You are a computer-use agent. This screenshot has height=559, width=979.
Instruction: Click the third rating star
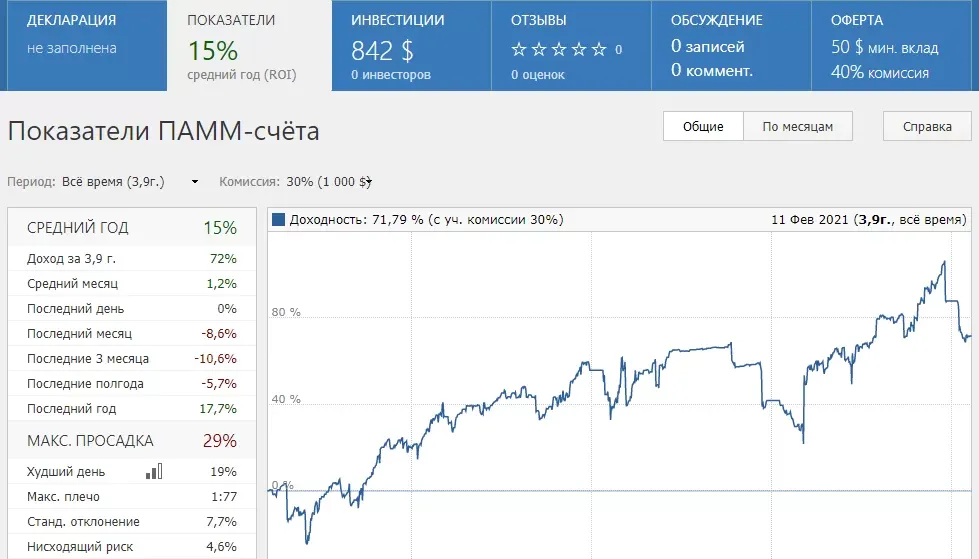(x=559, y=49)
